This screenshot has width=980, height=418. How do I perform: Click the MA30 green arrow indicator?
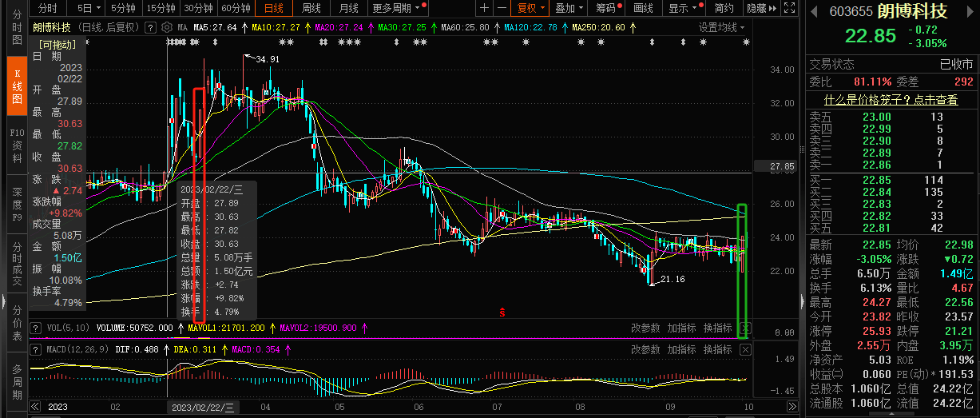(433, 27)
